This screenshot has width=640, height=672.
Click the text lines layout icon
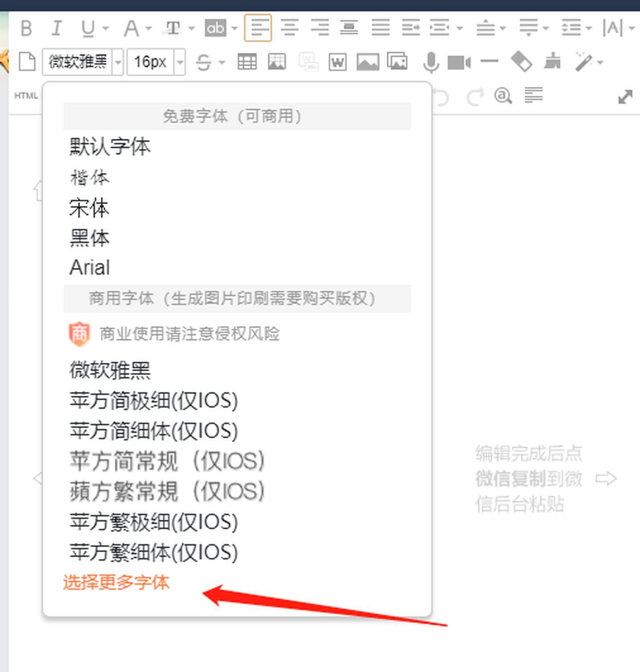[533, 95]
